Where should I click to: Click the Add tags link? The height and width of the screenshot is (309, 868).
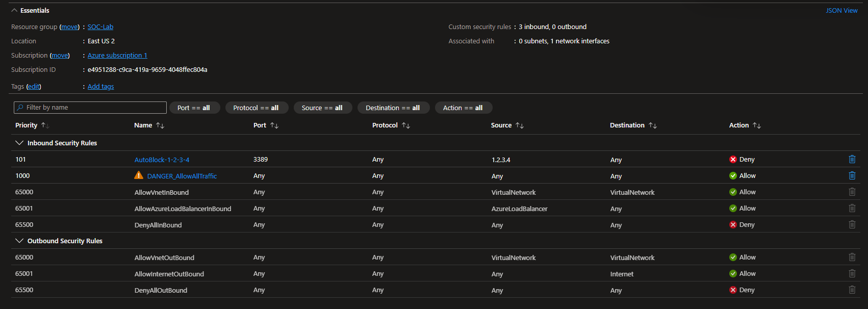click(100, 87)
